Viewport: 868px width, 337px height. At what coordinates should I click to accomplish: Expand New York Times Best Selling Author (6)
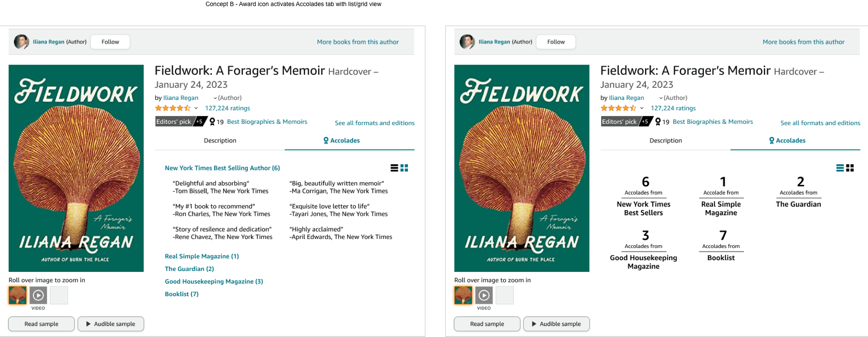pos(222,168)
